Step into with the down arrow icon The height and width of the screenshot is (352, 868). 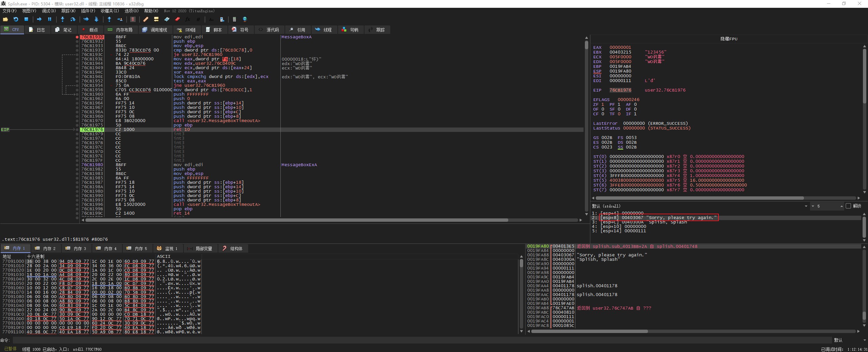pos(62,19)
